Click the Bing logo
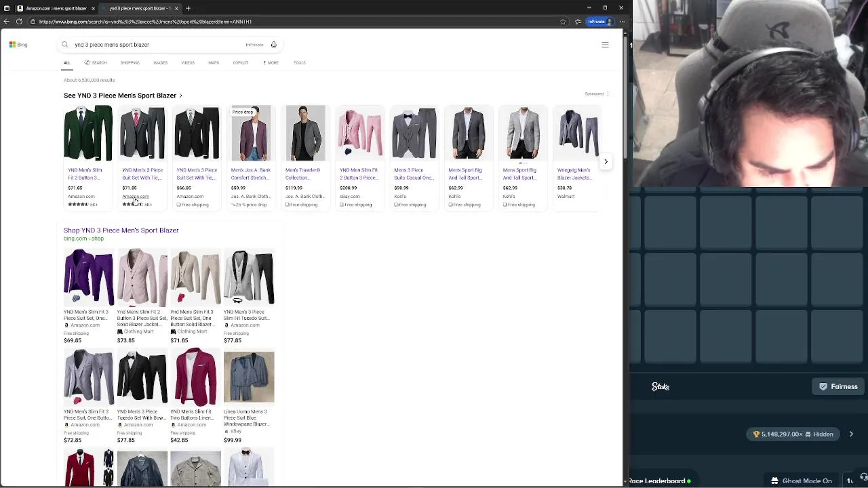The image size is (868, 488). click(x=18, y=45)
